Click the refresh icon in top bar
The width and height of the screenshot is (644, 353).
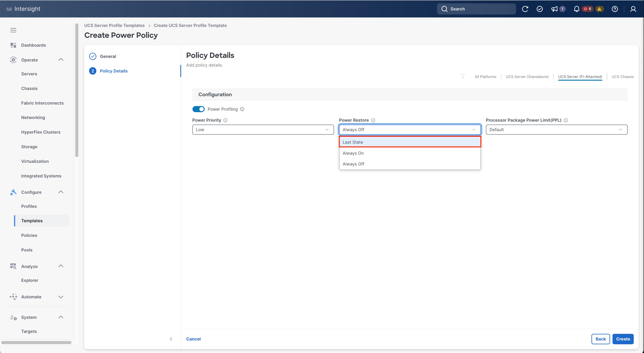coord(525,9)
